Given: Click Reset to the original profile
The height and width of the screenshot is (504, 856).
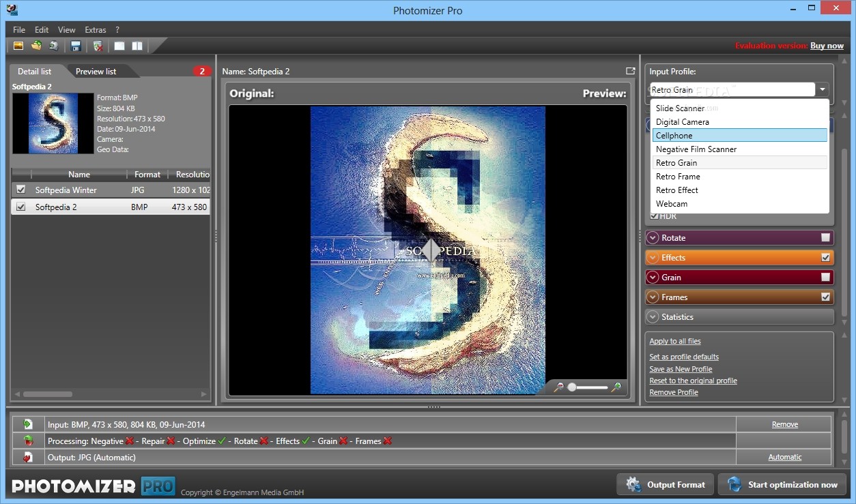Looking at the screenshot, I should coord(693,381).
